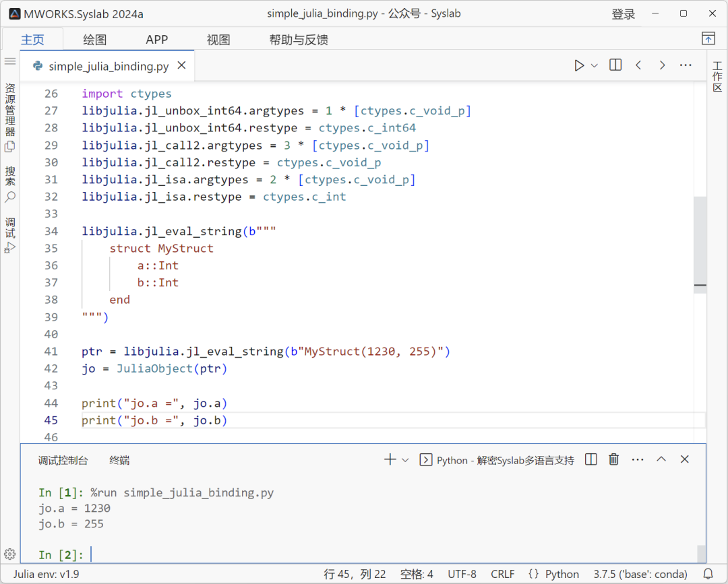Viewport: 728px width, 584px height.
Task: Open the search (搜索) sidebar panel
Action: [x=9, y=184]
